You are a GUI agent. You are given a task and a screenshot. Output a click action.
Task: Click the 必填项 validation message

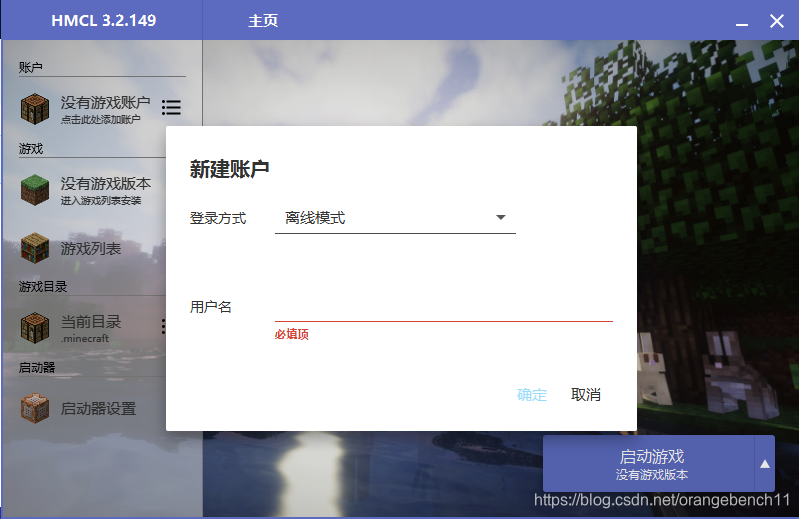pos(292,334)
